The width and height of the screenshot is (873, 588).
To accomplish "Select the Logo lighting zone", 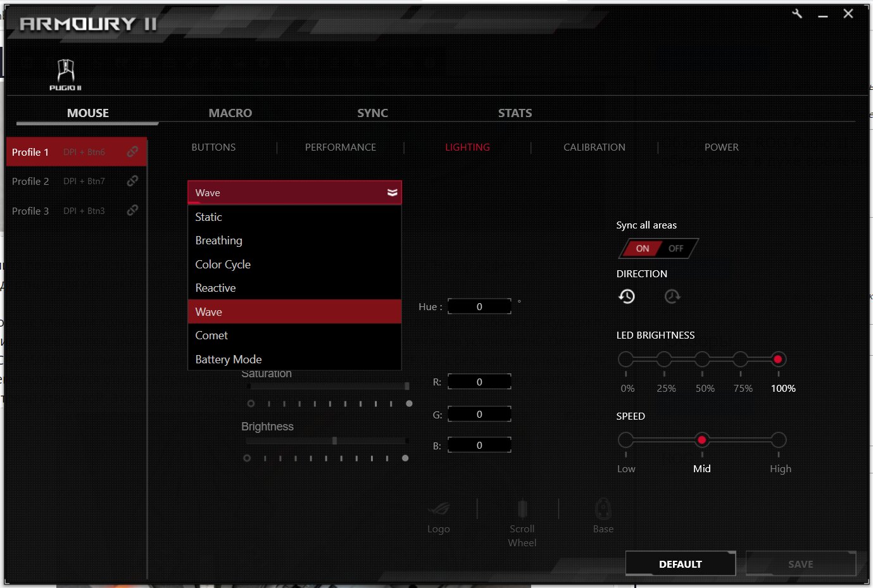I will coord(439,517).
